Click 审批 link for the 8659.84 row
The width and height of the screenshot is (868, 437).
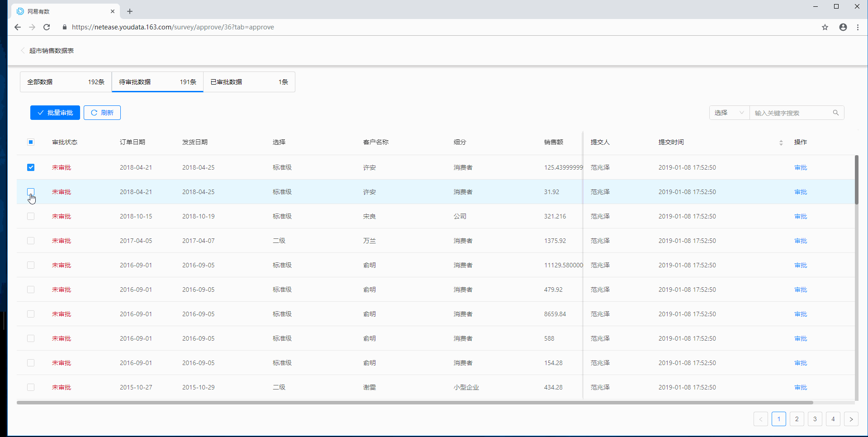(x=801, y=314)
